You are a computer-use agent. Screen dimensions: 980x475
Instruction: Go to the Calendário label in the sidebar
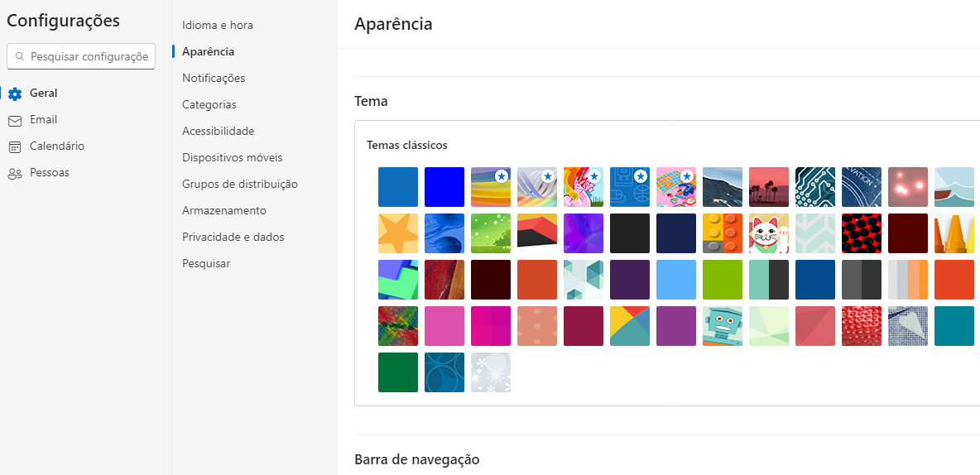(x=57, y=146)
